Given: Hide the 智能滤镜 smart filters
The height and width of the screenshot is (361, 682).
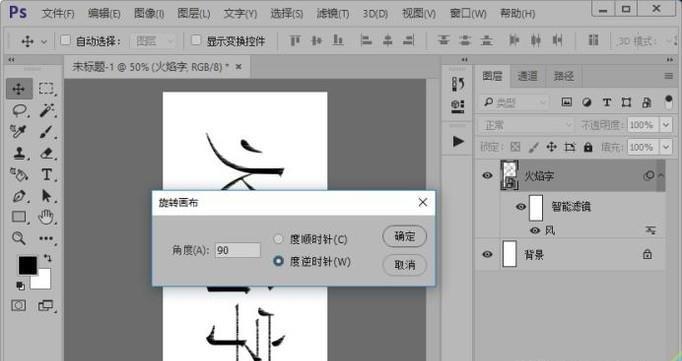Looking at the screenshot, I should point(521,207).
